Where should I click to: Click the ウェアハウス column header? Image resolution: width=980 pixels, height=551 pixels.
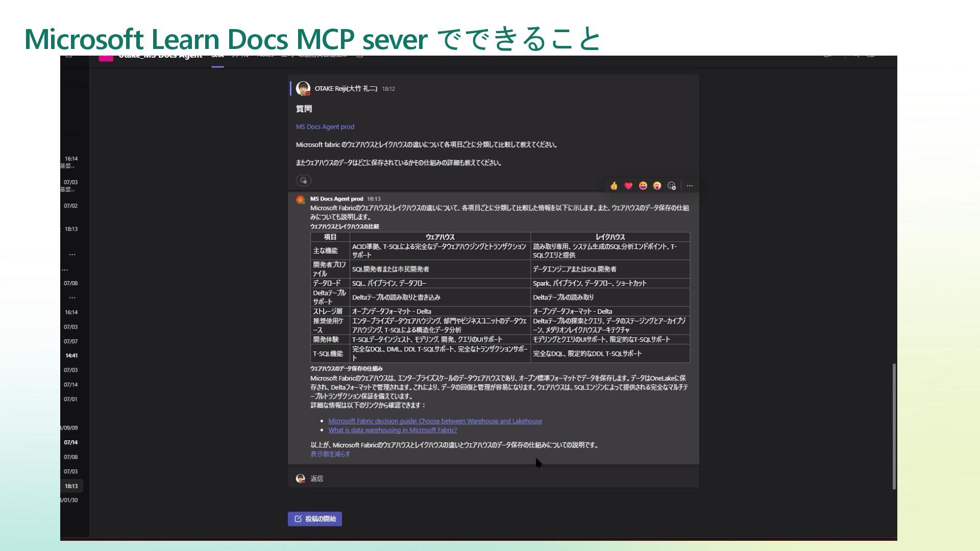point(440,237)
